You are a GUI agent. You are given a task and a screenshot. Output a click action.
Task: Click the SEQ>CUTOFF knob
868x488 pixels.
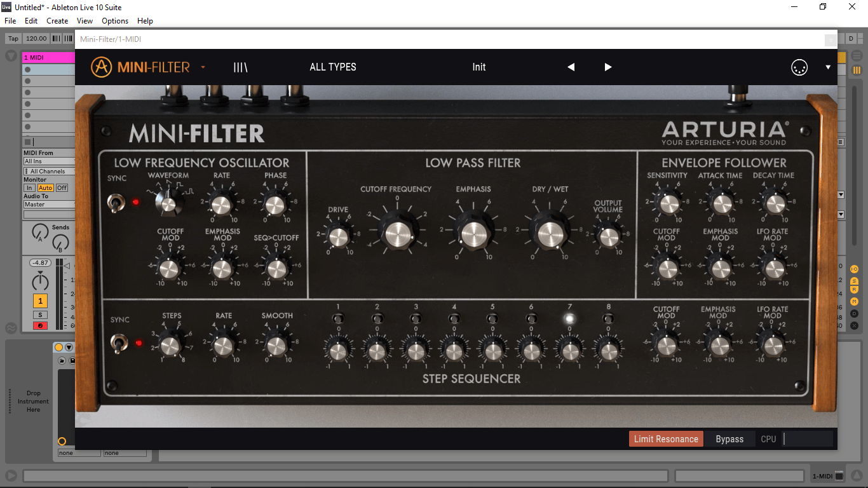pos(276,269)
